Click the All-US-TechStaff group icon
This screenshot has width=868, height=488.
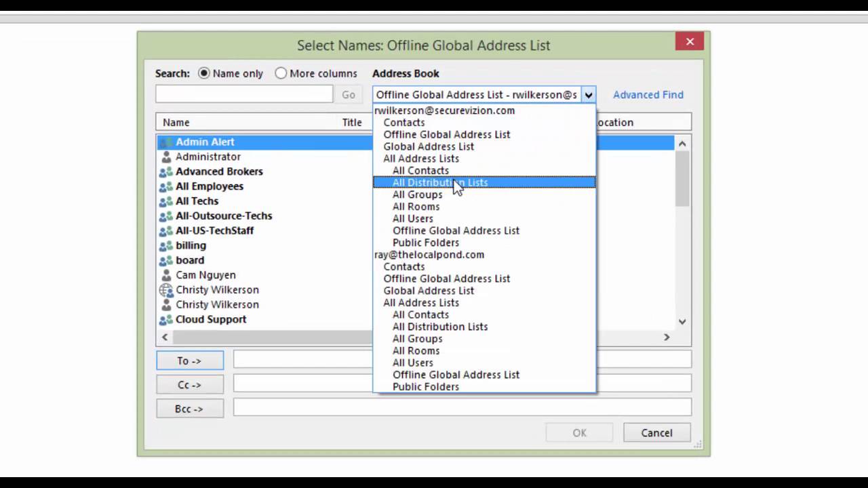(165, 230)
